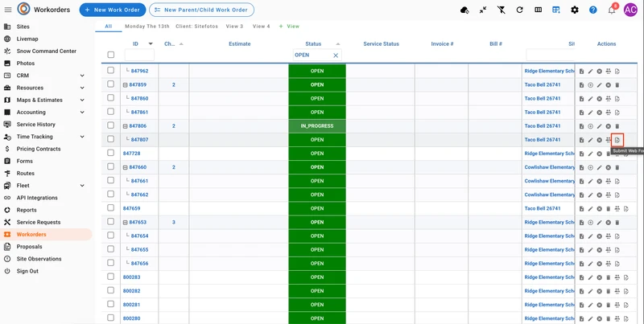
Task: Clear all filters with the crossed funnel icon
Action: pyautogui.click(x=501, y=10)
